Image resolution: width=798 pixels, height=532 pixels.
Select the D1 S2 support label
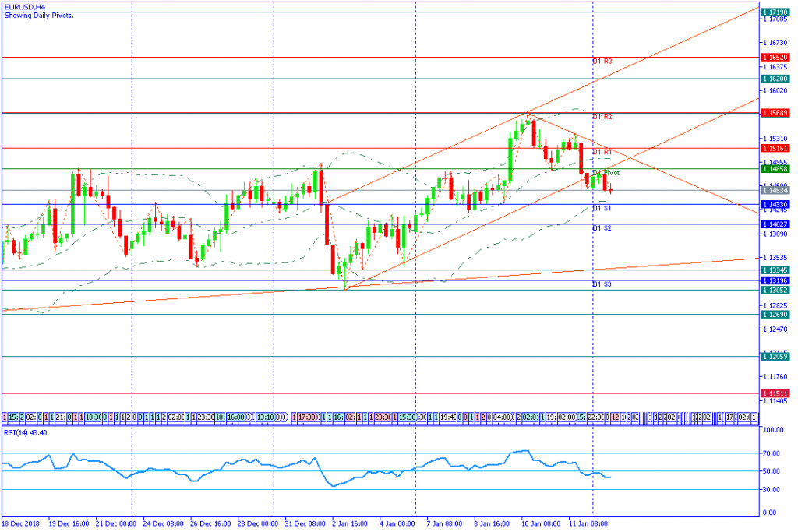tap(602, 228)
